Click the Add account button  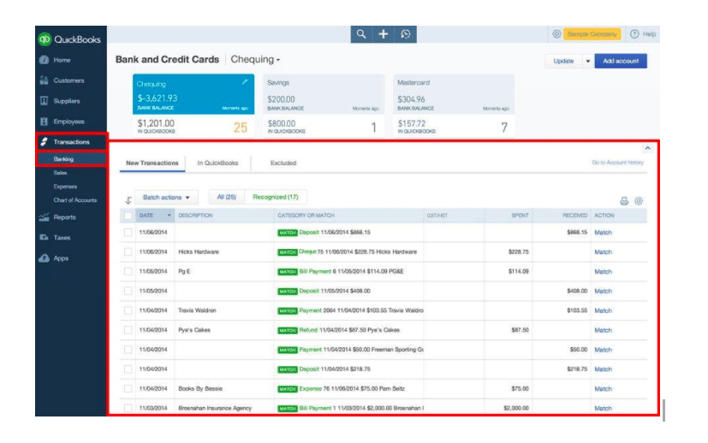tap(621, 61)
